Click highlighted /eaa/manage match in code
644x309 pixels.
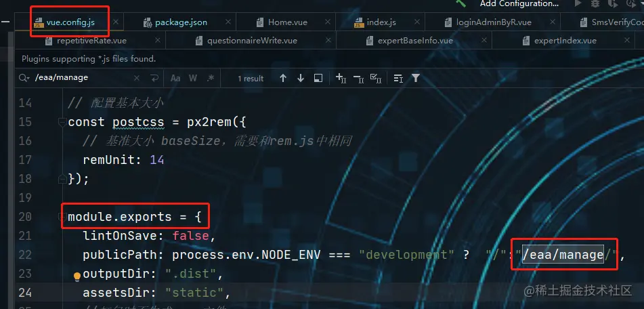563,255
